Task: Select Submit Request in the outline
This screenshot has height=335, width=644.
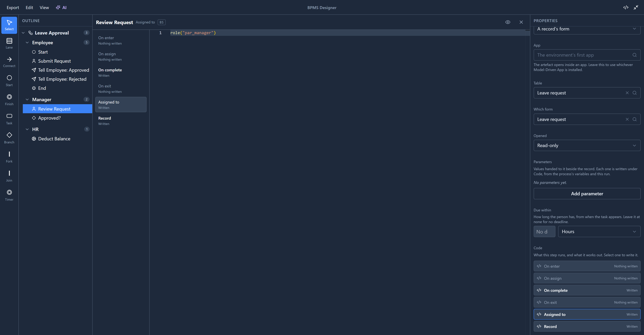Action: (58, 61)
